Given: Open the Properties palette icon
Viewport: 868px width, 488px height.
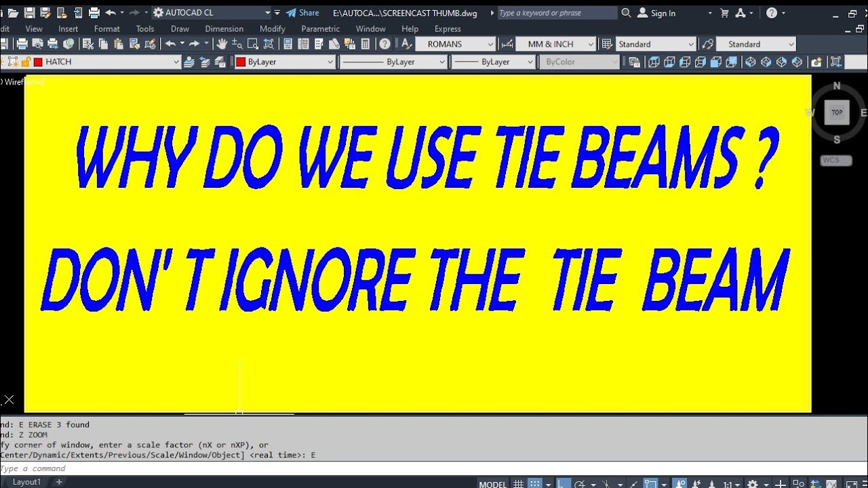Looking at the screenshot, I should coord(288,44).
